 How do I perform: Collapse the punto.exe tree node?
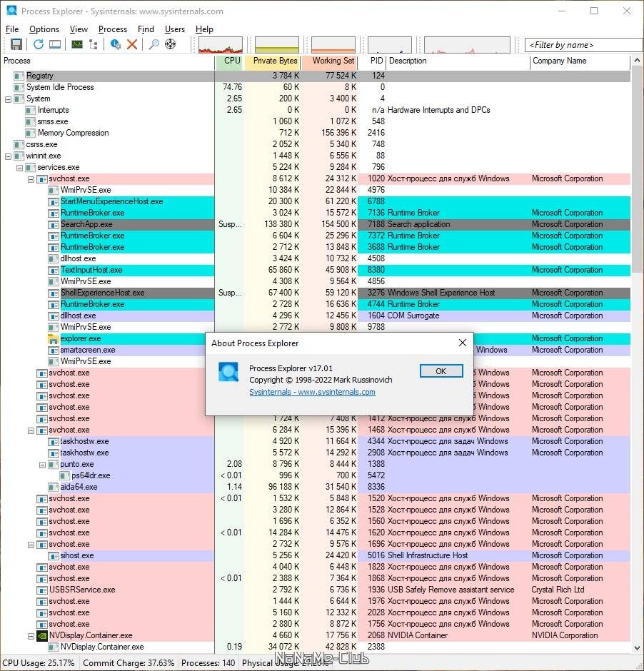click(42, 465)
